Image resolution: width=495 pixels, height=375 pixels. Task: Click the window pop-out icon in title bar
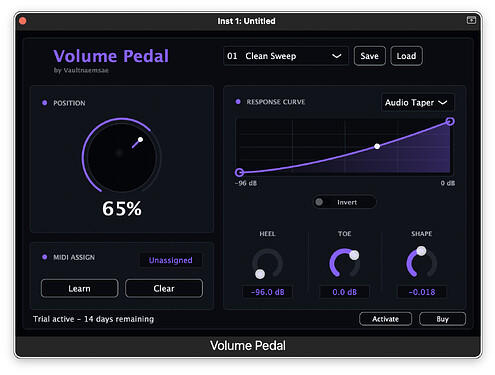click(x=471, y=20)
